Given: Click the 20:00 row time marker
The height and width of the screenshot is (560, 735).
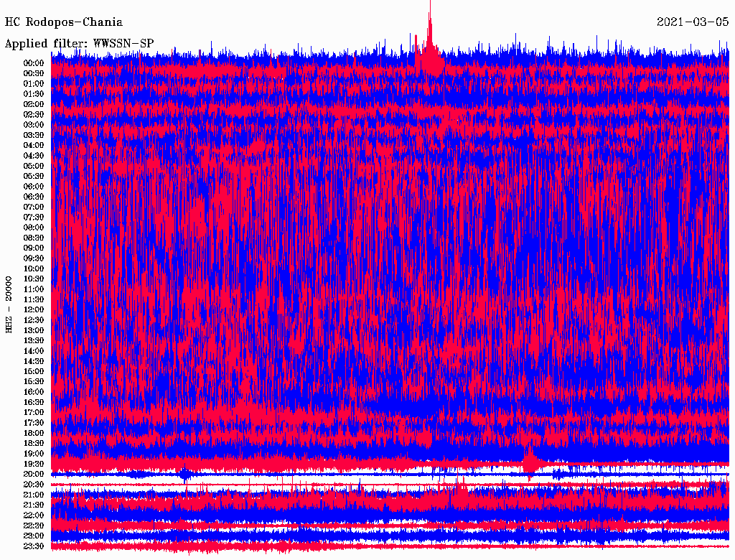Looking at the screenshot, I should tap(34, 474).
